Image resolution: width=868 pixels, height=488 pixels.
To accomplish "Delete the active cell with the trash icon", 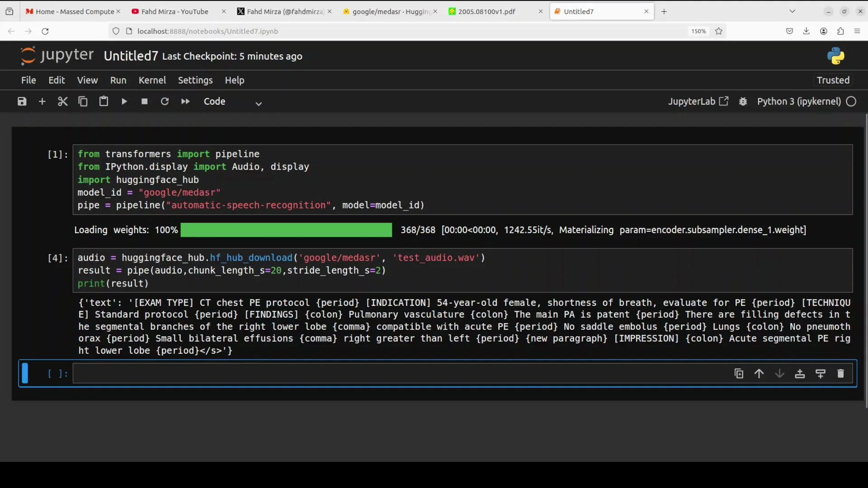I will (840, 374).
